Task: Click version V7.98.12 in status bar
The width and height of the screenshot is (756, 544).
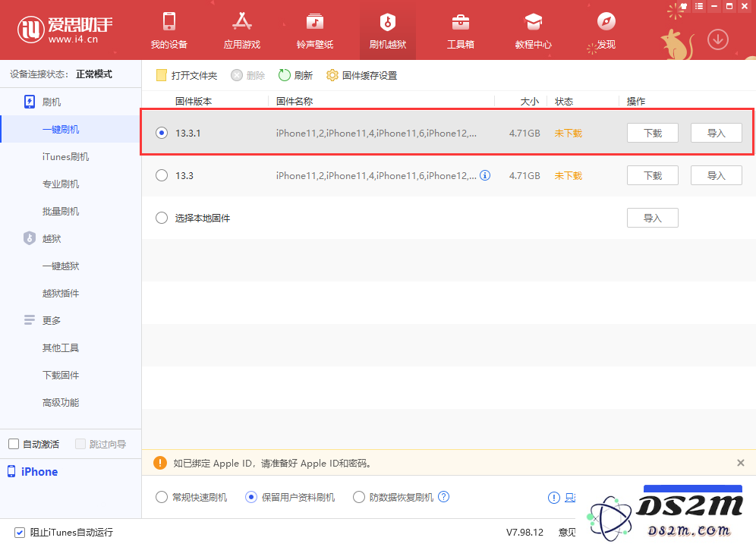Action: tap(524, 533)
